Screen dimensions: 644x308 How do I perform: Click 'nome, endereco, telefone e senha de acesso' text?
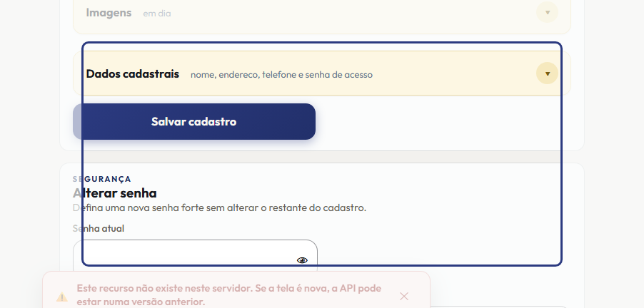[x=281, y=75]
